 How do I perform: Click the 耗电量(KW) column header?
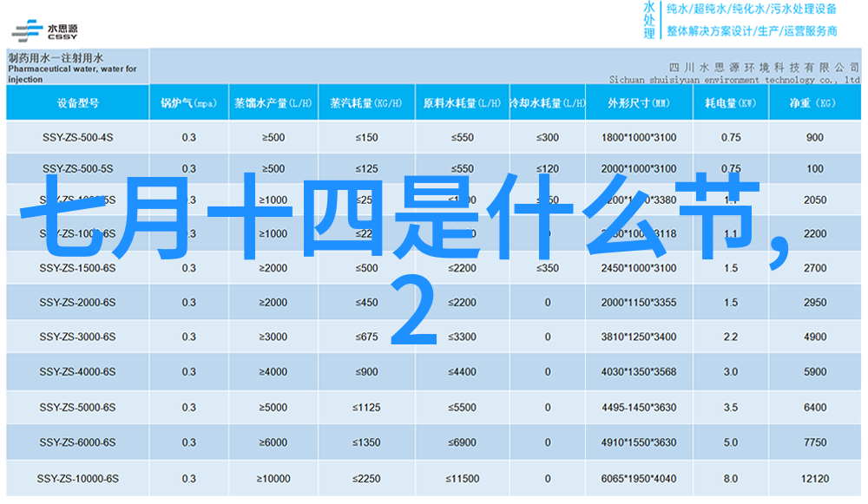pos(730,103)
